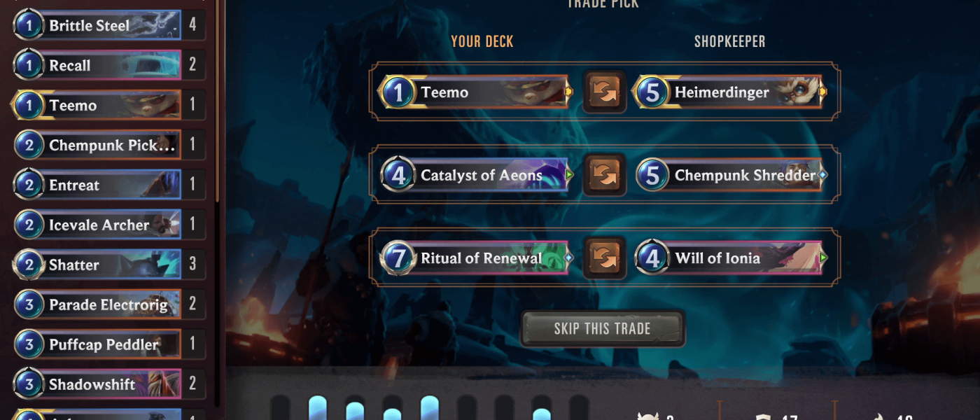Select the Will of Ionia shopkeeper card
This screenshot has width=980, height=420.
click(x=728, y=258)
